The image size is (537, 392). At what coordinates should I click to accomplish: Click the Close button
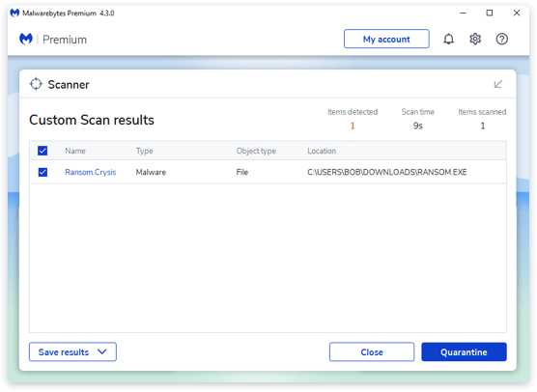[372, 352]
